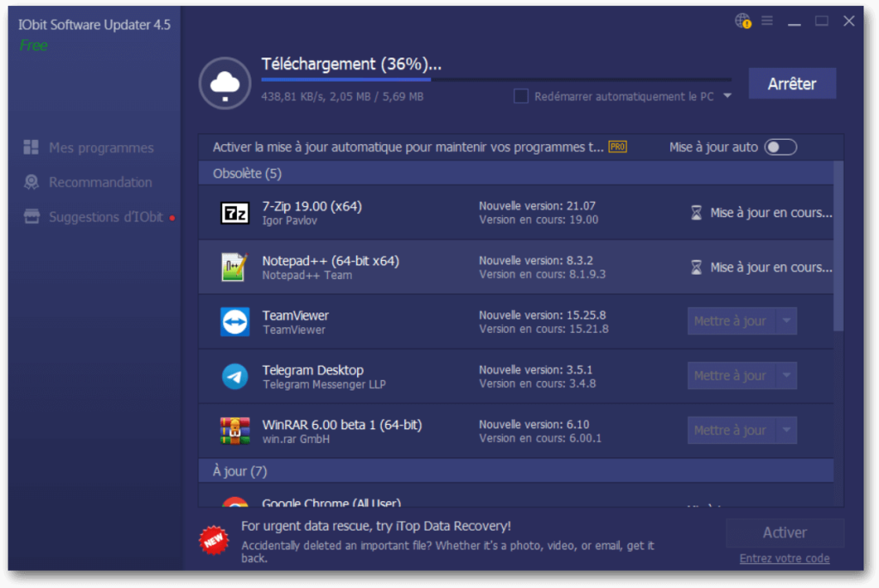This screenshot has width=879, height=588.
Task: Click the hourglass icon for 7-Zip
Action: (696, 213)
